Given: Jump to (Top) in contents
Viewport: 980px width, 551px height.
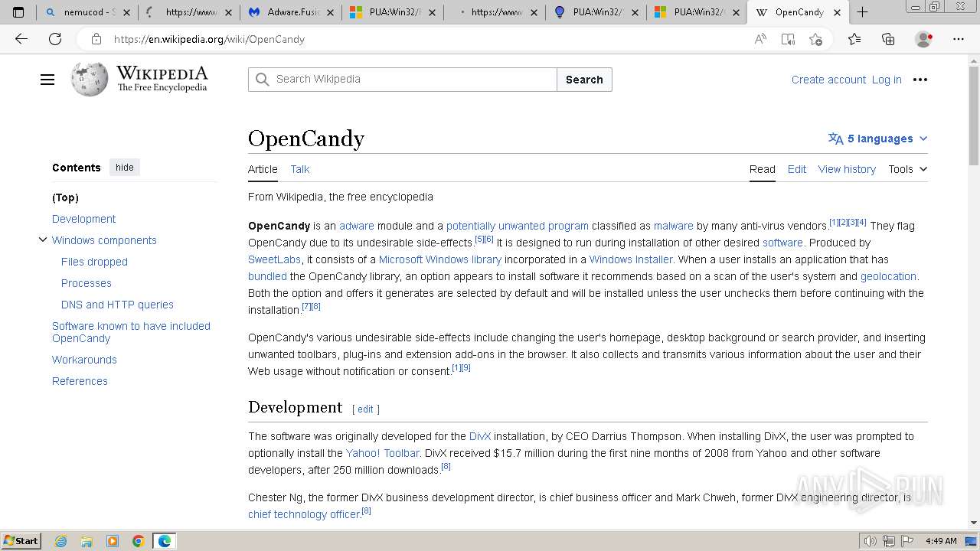Looking at the screenshot, I should click(x=65, y=197).
